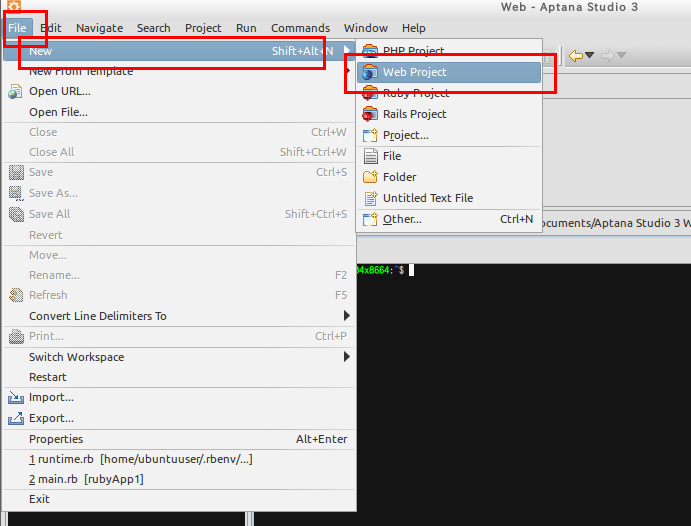
Task: Click the Web Project icon
Action: tap(370, 72)
